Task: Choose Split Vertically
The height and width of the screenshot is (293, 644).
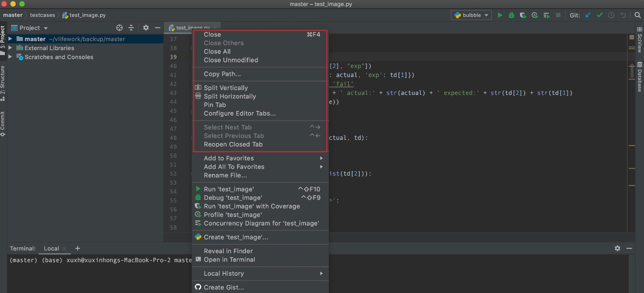Action: 260,88
